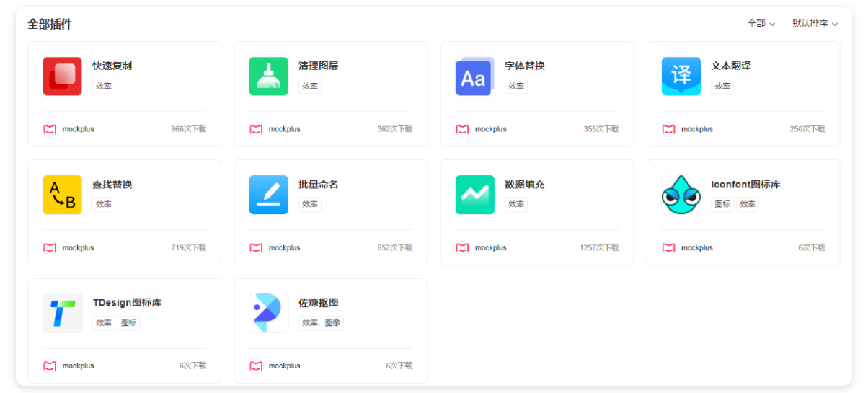The height and width of the screenshot is (393, 868).
Task: Click 效率 tag under 文本翻译
Action: click(722, 86)
